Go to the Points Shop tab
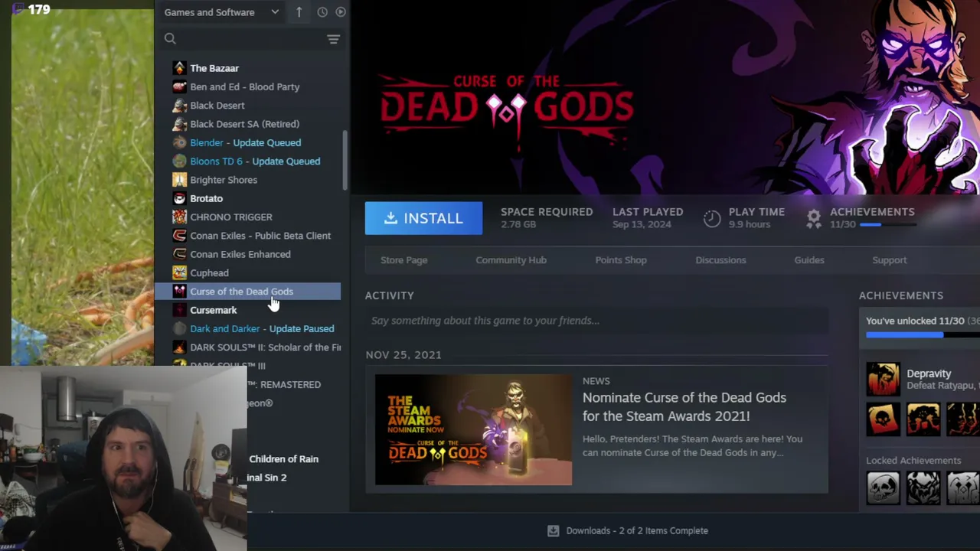 (621, 260)
